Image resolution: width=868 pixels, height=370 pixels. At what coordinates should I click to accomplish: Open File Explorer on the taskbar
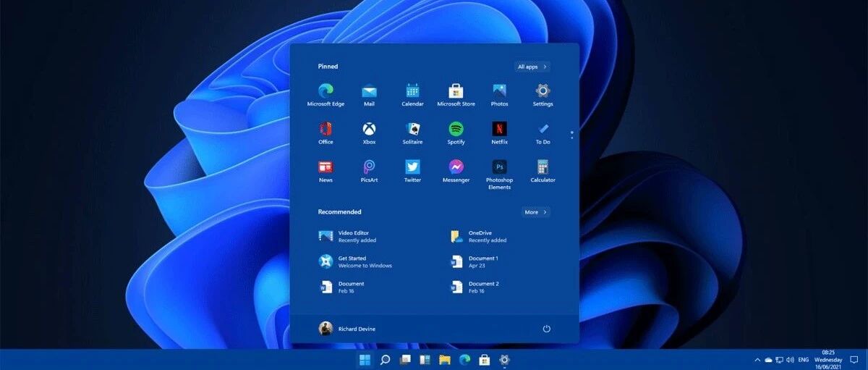445,360
